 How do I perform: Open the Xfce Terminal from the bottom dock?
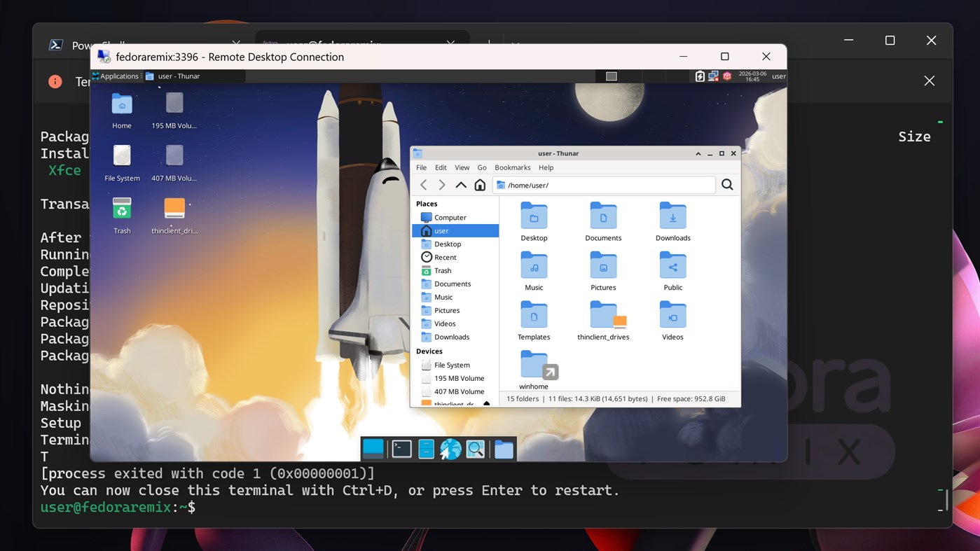point(401,449)
